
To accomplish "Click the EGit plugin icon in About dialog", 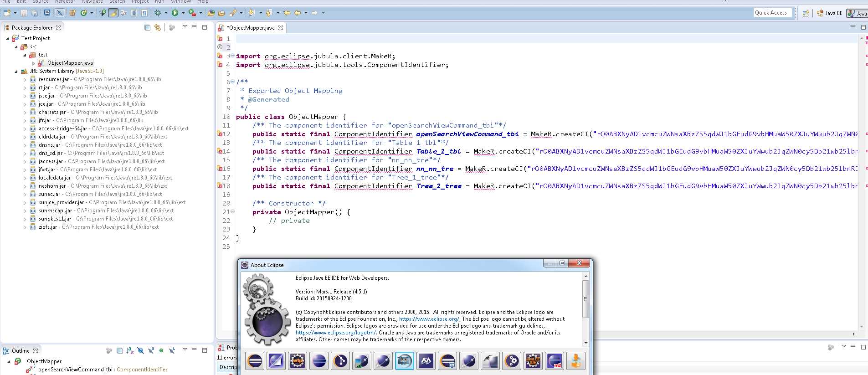I will click(x=340, y=361).
